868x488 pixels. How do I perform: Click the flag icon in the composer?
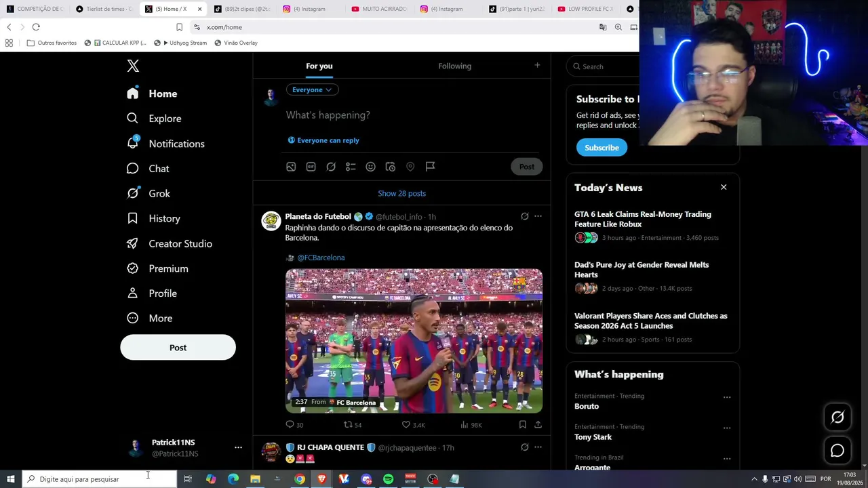click(x=430, y=167)
